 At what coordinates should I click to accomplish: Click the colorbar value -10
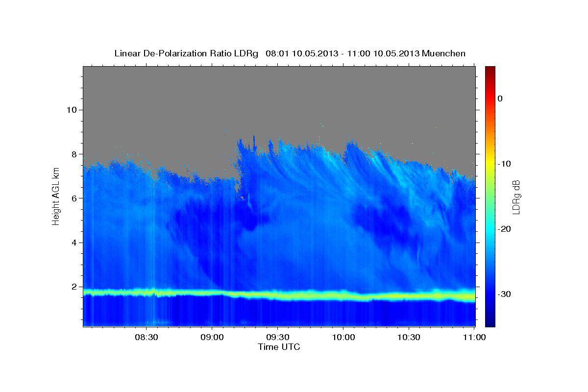coord(505,164)
